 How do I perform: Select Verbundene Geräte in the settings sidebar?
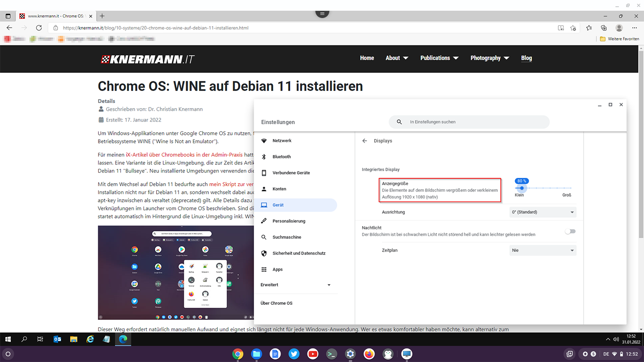point(296,173)
